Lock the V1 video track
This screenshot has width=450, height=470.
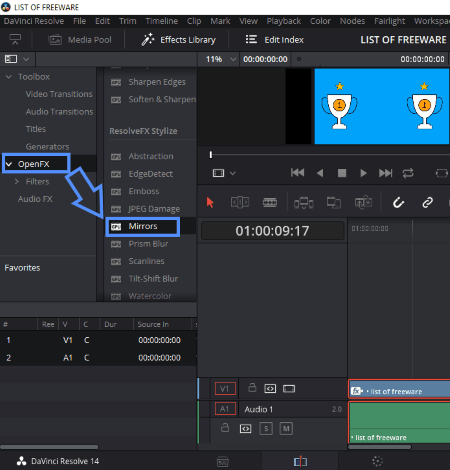(x=252, y=388)
